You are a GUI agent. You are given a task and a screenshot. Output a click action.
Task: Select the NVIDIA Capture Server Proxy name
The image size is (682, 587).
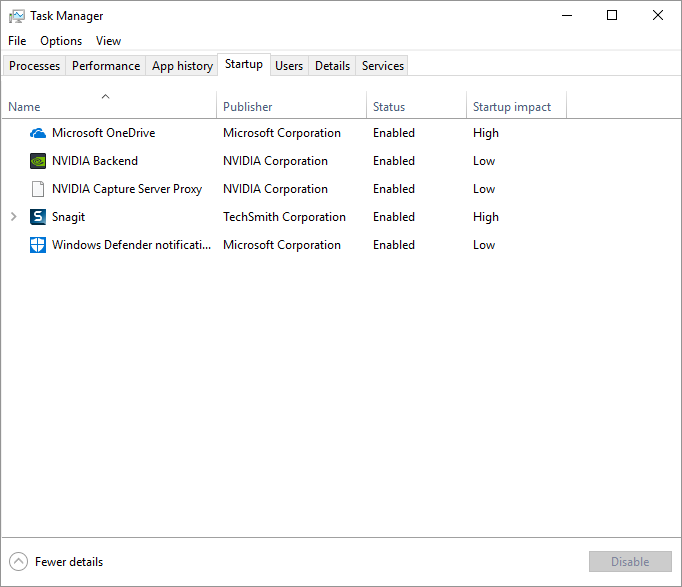[127, 189]
